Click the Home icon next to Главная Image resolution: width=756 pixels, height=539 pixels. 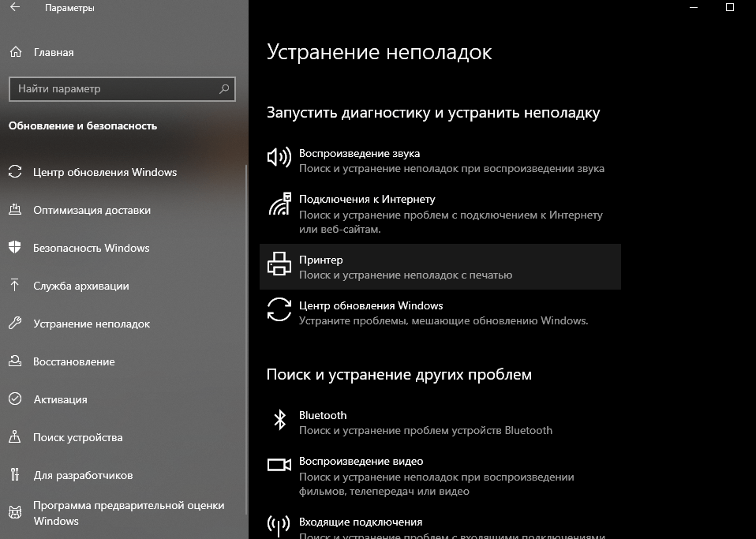pyautogui.click(x=15, y=52)
